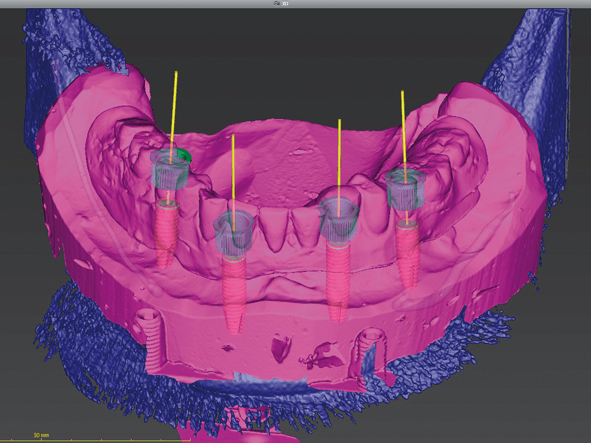Select the far-right pink threaded implant

click(x=407, y=254)
